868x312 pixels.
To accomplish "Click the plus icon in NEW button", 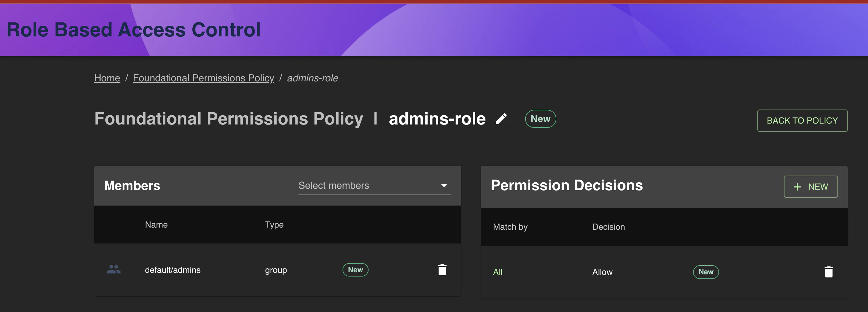I will tap(797, 187).
